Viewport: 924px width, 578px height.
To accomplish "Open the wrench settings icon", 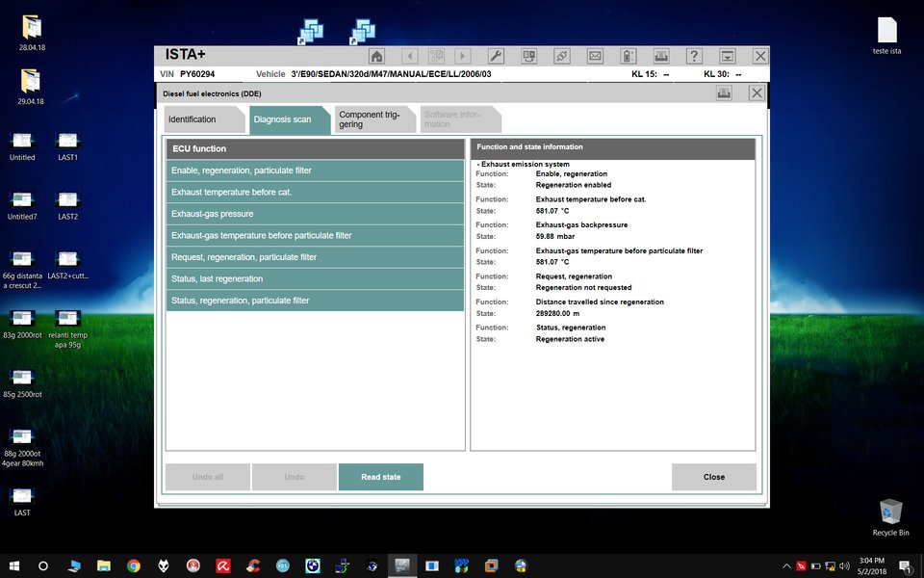I will (x=496, y=56).
